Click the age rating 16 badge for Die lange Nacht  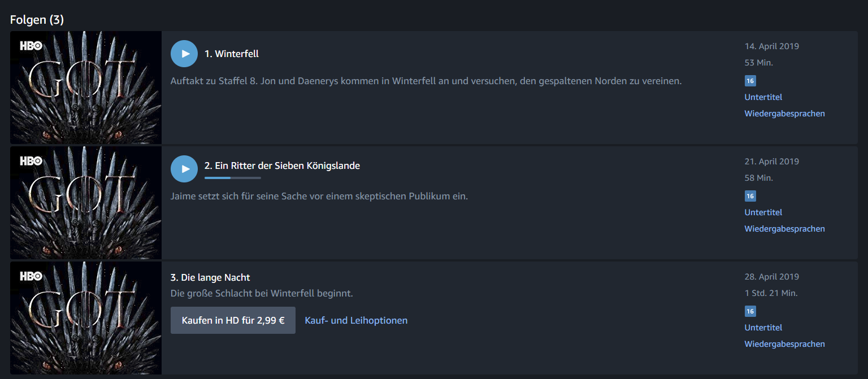click(750, 311)
